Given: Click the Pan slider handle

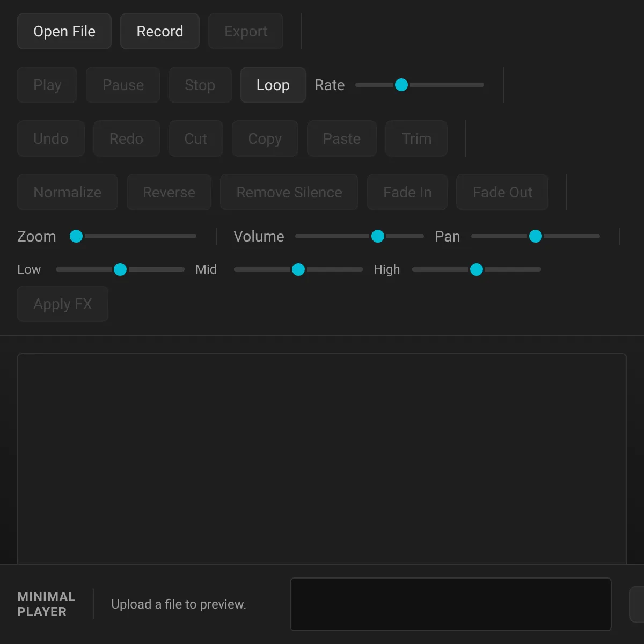Looking at the screenshot, I should tap(536, 236).
